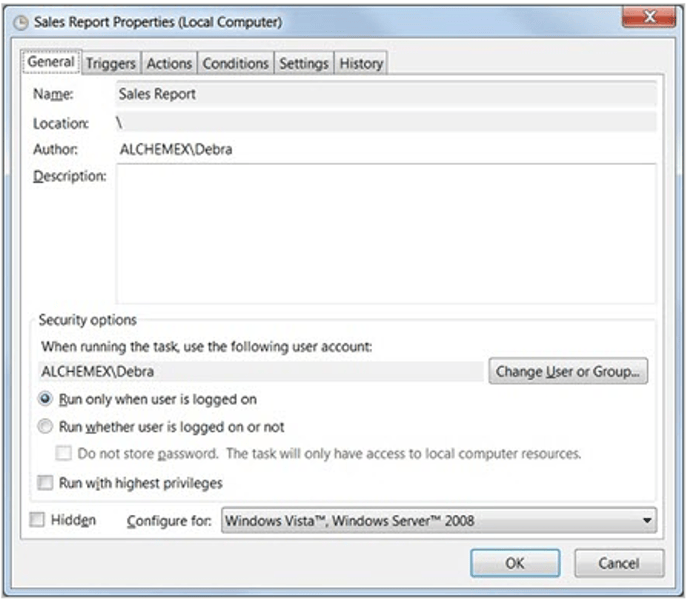Image resolution: width=690 pixels, height=602 pixels.
Task: View the History tab
Action: click(x=360, y=63)
